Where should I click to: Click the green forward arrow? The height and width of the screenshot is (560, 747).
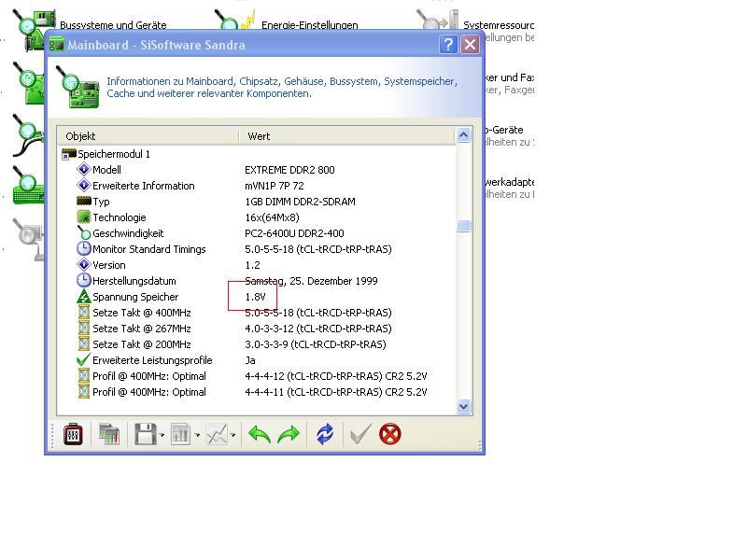[x=289, y=434]
